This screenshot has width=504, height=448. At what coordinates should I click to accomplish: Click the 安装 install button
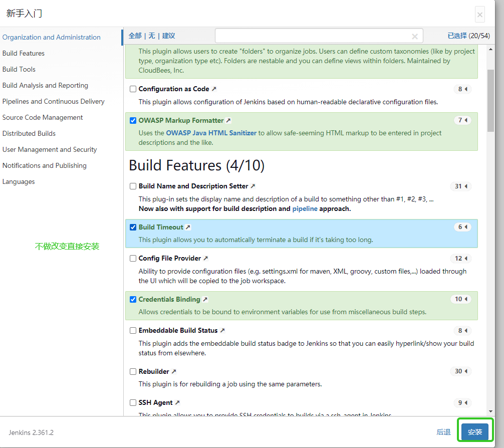pos(474,432)
